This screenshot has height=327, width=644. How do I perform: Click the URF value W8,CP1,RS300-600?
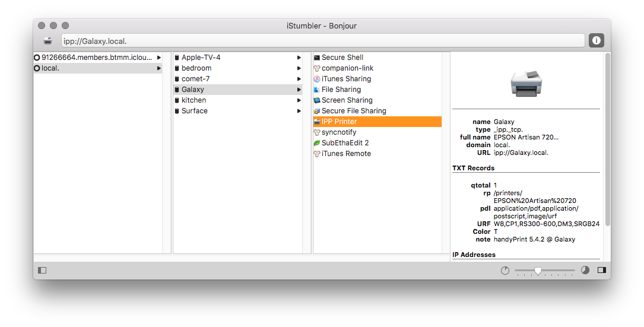(547, 224)
